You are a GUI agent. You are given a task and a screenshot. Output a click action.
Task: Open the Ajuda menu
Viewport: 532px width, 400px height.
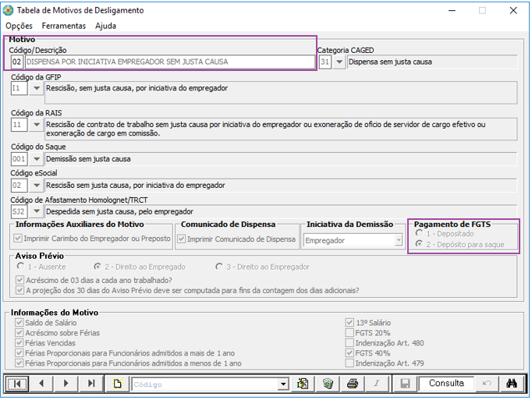105,26
